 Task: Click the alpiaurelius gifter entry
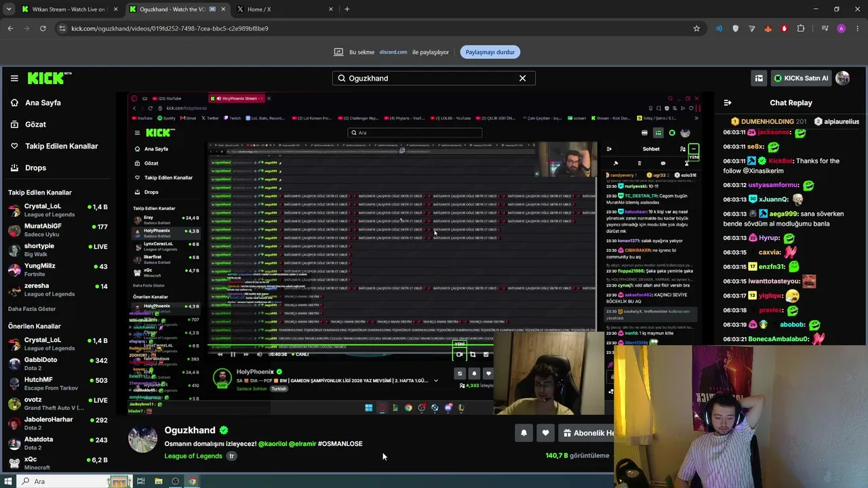(836, 122)
